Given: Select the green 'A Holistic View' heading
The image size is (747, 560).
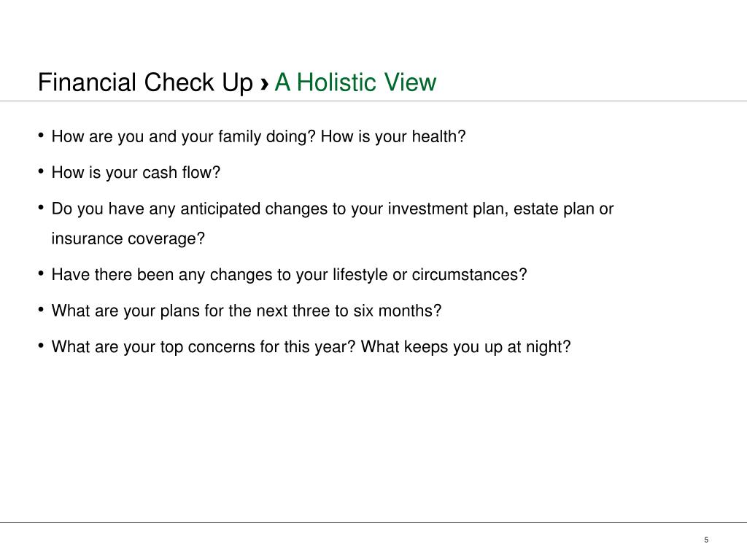Looking at the screenshot, I should (x=355, y=82).
